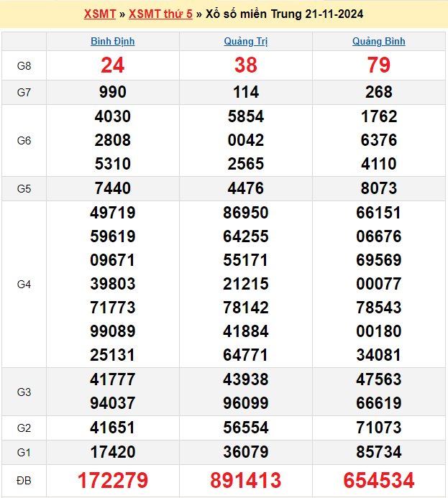The width and height of the screenshot is (448, 498).
Task: Click the title text Xổ số miền Trung 21-11-2024
Action: pyautogui.click(x=284, y=14)
